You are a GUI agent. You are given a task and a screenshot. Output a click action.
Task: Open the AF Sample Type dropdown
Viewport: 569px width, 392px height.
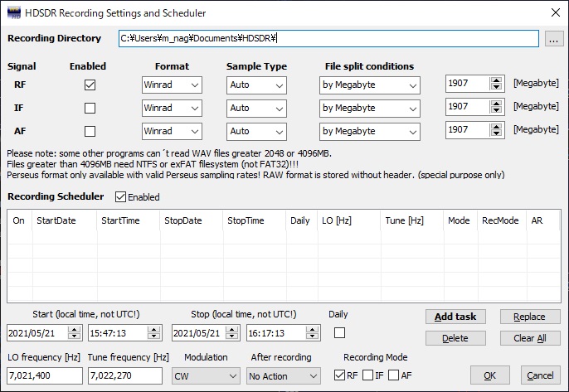click(256, 132)
